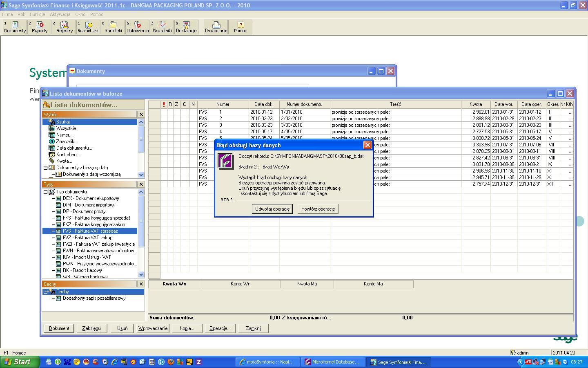This screenshot has width=588, height=368.
Task: Close the Typy panel with X
Action: tap(141, 184)
